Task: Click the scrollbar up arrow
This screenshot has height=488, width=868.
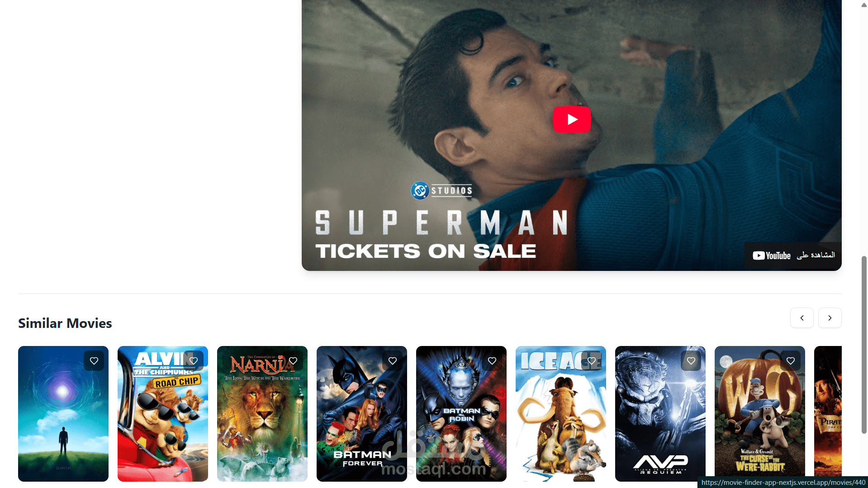Action: (x=864, y=5)
